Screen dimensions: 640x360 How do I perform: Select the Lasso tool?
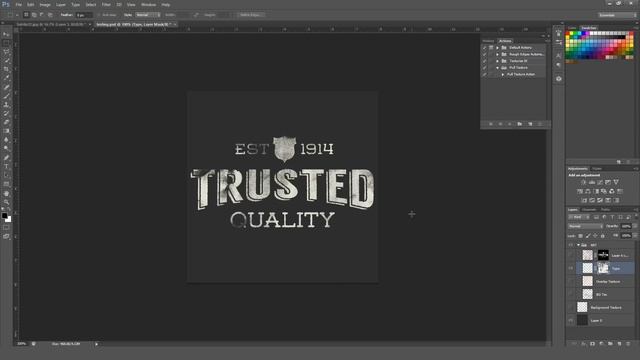click(x=6, y=52)
